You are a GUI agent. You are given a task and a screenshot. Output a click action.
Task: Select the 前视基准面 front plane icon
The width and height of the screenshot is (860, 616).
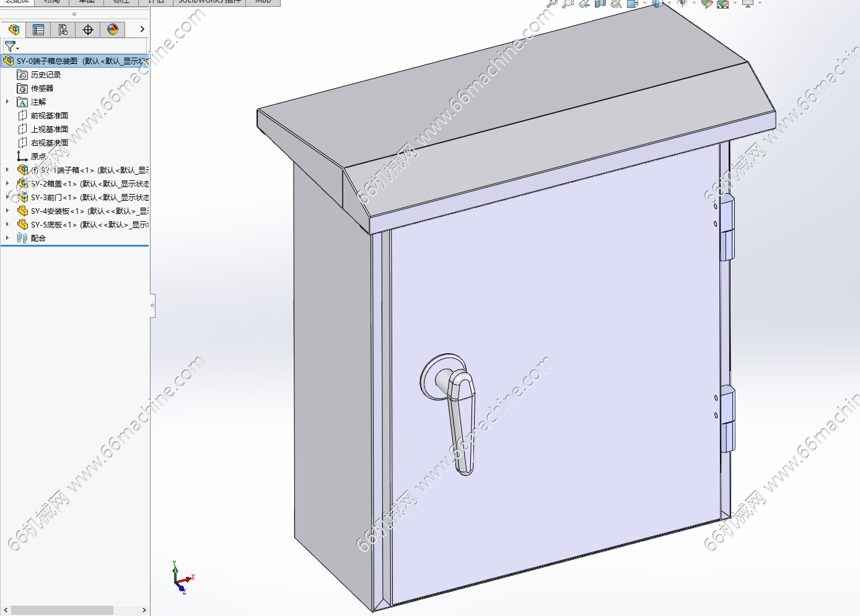22,115
